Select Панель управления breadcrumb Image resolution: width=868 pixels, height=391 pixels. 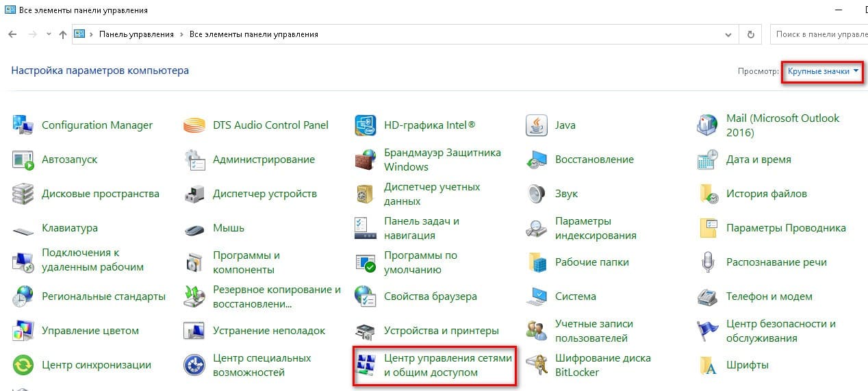[136, 34]
